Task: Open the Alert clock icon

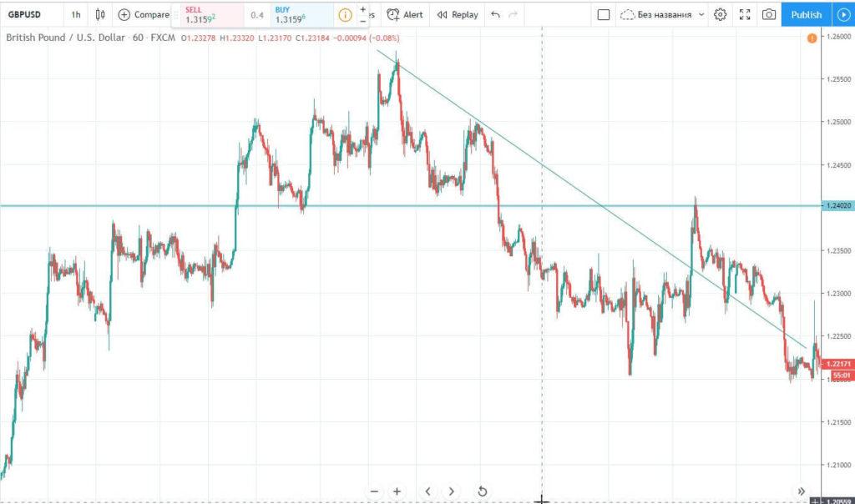Action: point(392,14)
